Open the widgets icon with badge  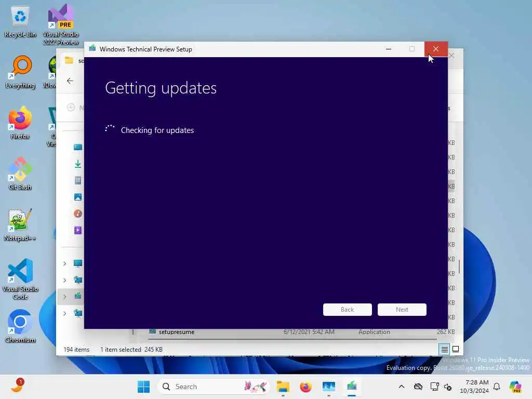point(17,386)
